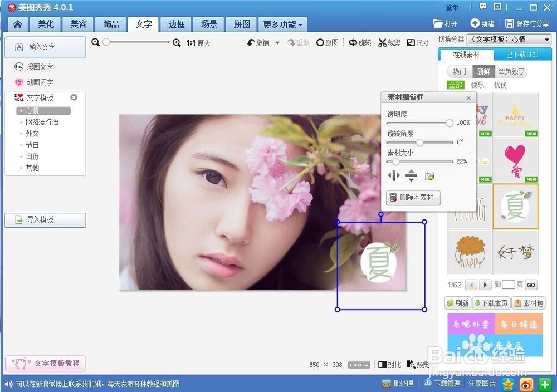557x392 pixels.
Task: Select the 新鲜 filter
Action: [483, 71]
